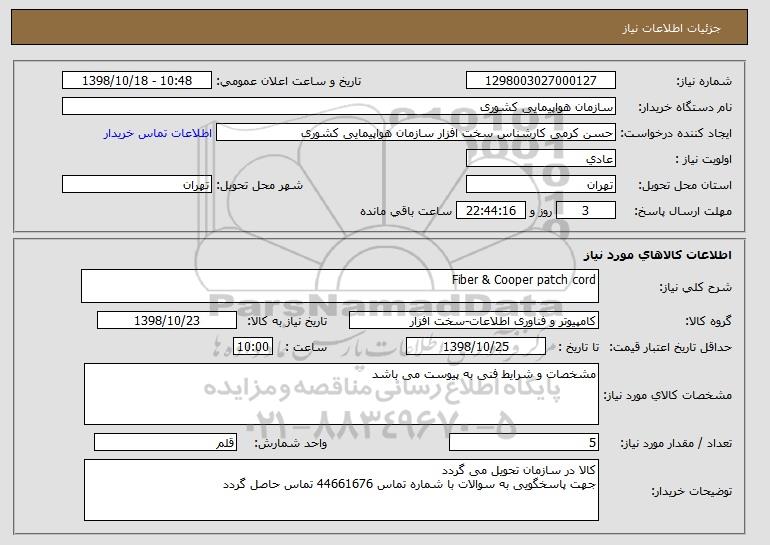Open the buyer contact information link
The image size is (770, 545).
click(x=158, y=134)
